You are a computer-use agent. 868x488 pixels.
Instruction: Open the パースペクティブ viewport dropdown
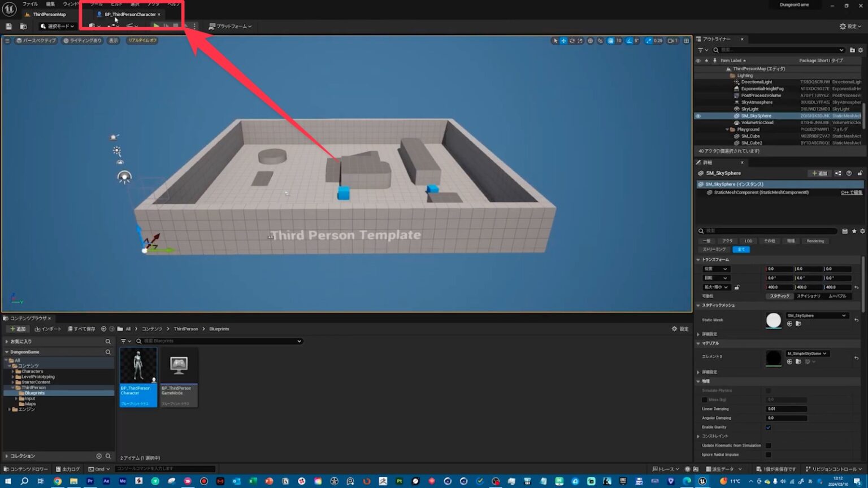pyautogui.click(x=35, y=40)
